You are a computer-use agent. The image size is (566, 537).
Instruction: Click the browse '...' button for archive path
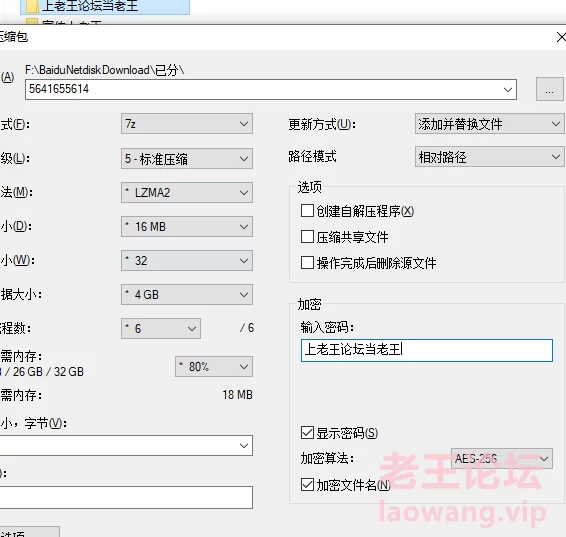[549, 89]
